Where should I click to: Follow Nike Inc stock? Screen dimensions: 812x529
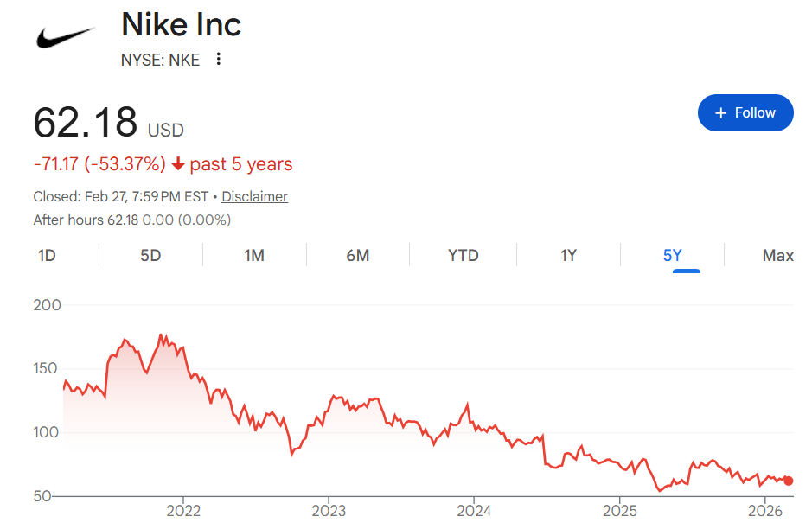click(745, 113)
